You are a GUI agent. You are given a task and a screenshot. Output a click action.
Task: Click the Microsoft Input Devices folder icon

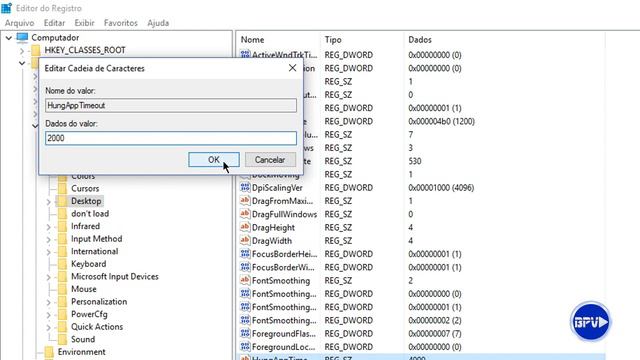(x=62, y=276)
